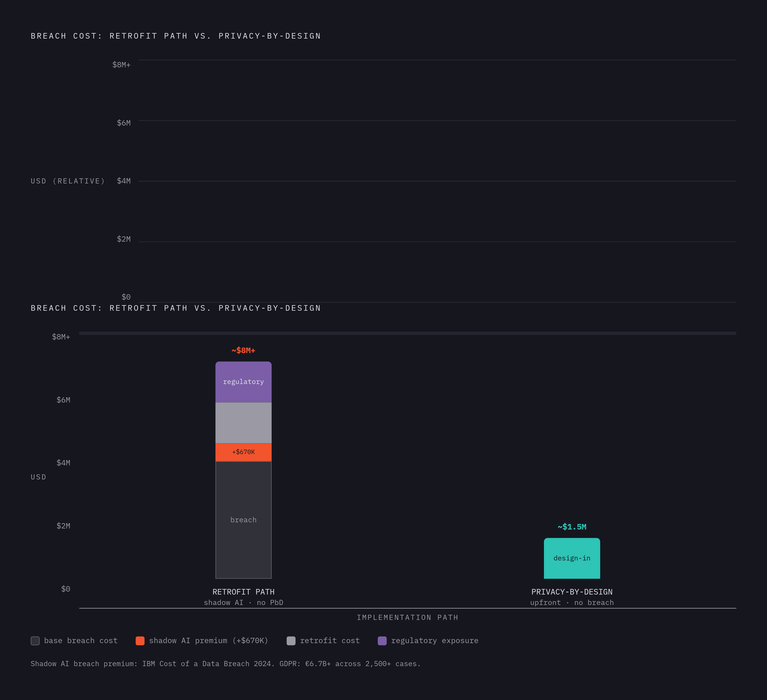Viewport: 767px width, 700px height.
Task: Click the 'upfront · no breach' subtitle
Action: click(572, 603)
